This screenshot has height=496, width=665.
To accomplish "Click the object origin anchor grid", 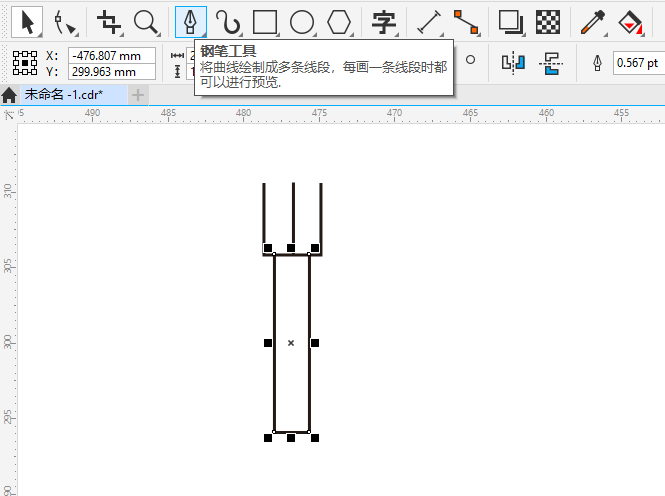I will click(25, 63).
